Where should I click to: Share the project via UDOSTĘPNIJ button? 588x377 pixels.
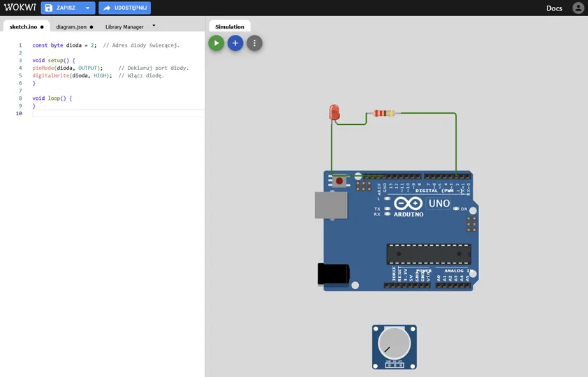tap(124, 8)
